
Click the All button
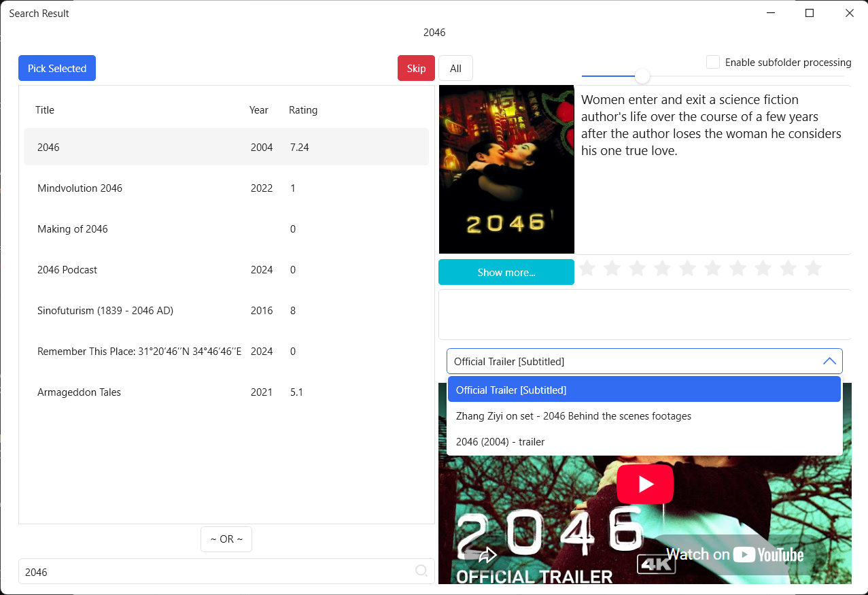coord(455,68)
